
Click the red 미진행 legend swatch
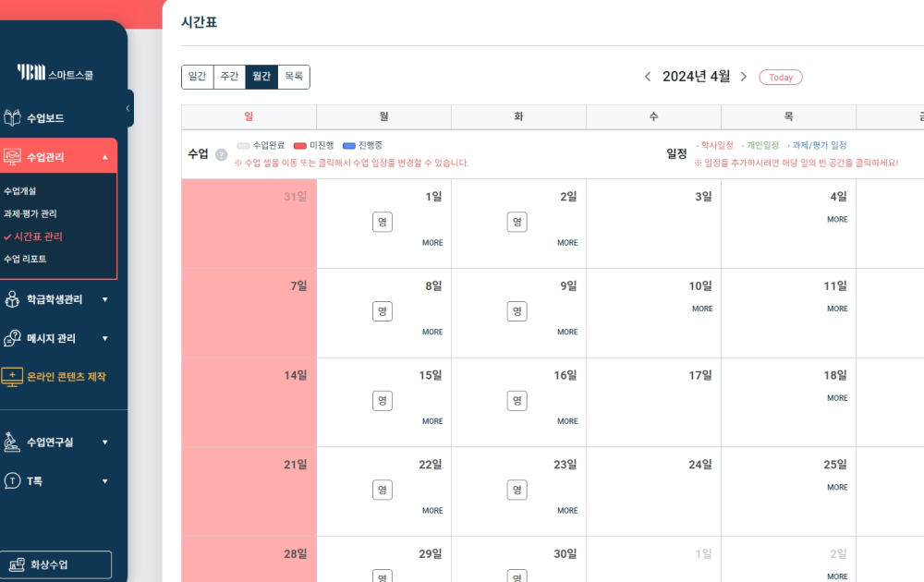(x=300, y=146)
